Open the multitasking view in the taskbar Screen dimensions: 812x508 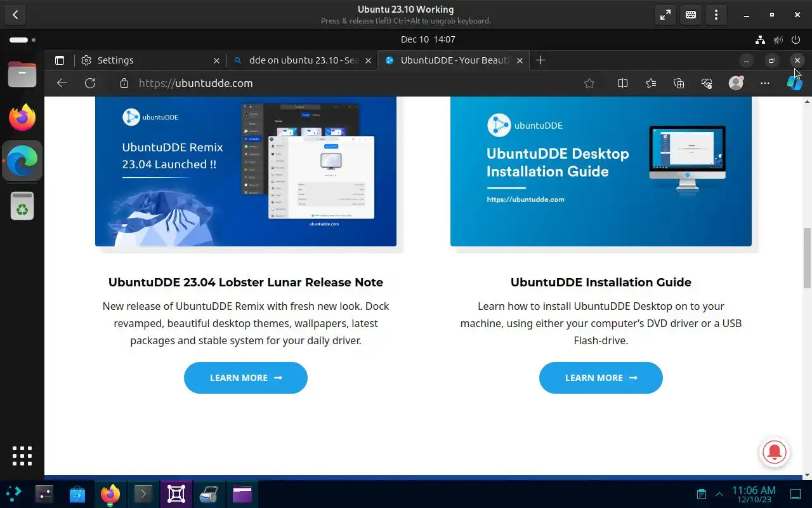click(44, 494)
